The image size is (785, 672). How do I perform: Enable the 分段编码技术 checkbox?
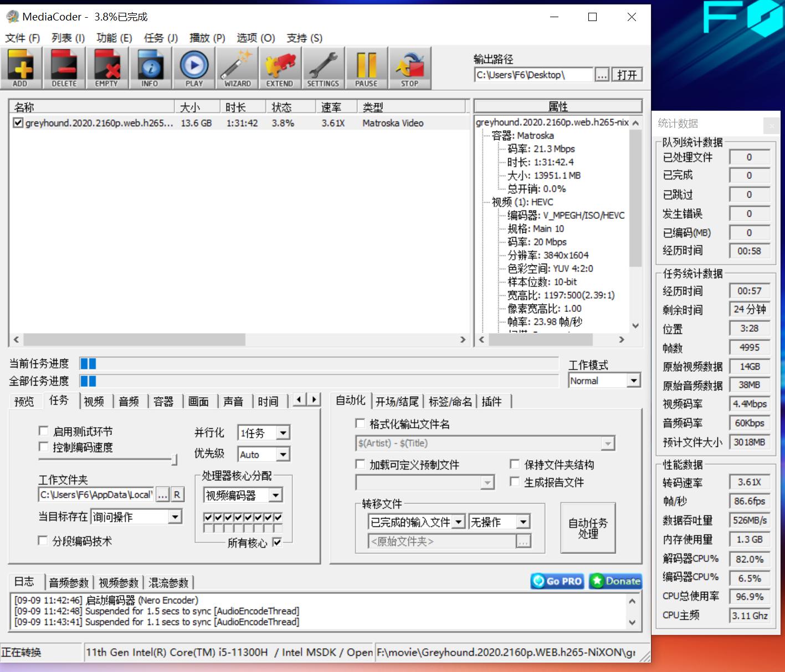tap(43, 541)
